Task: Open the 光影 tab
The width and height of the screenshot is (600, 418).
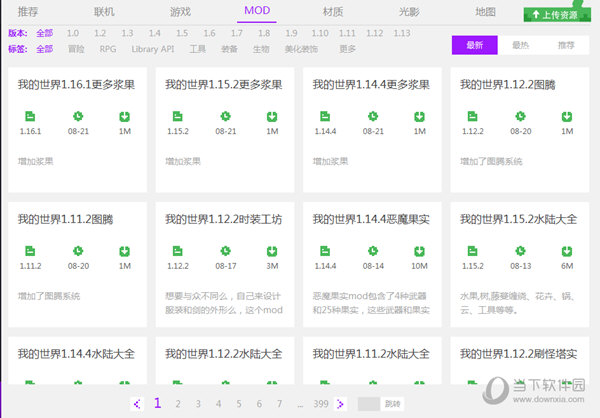Action: click(x=409, y=12)
